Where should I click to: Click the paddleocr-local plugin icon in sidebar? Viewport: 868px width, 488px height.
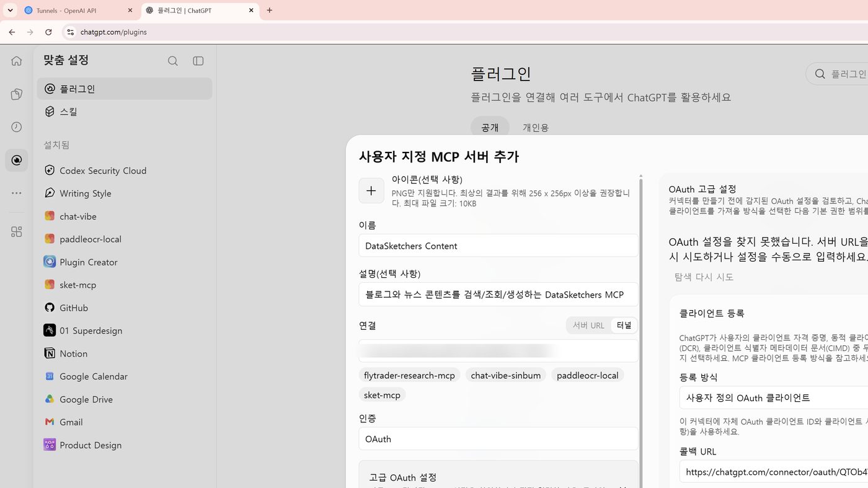click(x=50, y=239)
